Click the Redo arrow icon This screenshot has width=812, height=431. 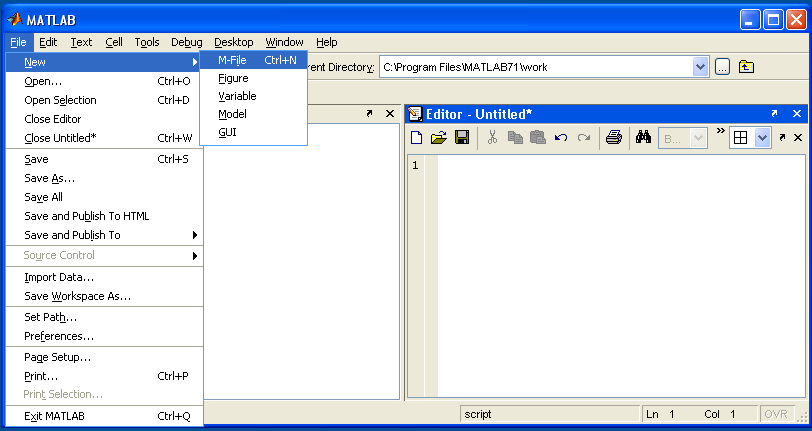tap(584, 137)
